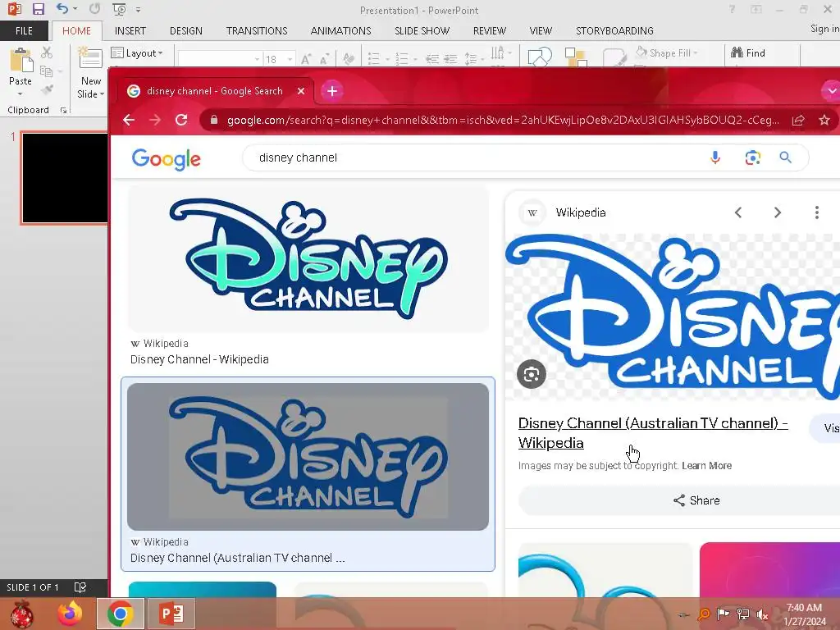This screenshot has width=840, height=630.
Task: Click the share page icon in address bar
Action: pos(798,120)
